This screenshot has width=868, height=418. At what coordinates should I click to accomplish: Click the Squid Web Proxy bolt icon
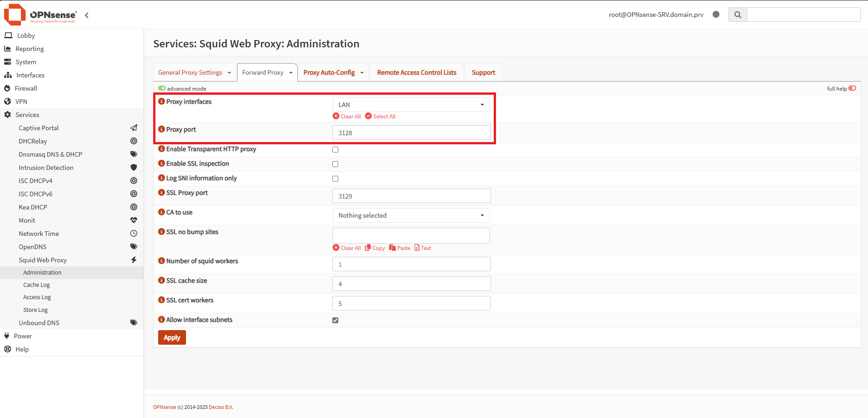pyautogui.click(x=134, y=260)
